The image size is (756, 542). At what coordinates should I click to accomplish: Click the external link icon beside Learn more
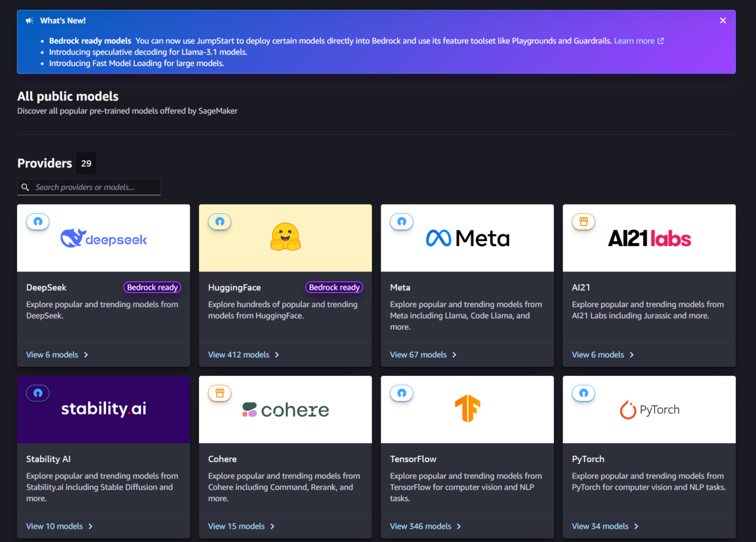pos(660,41)
